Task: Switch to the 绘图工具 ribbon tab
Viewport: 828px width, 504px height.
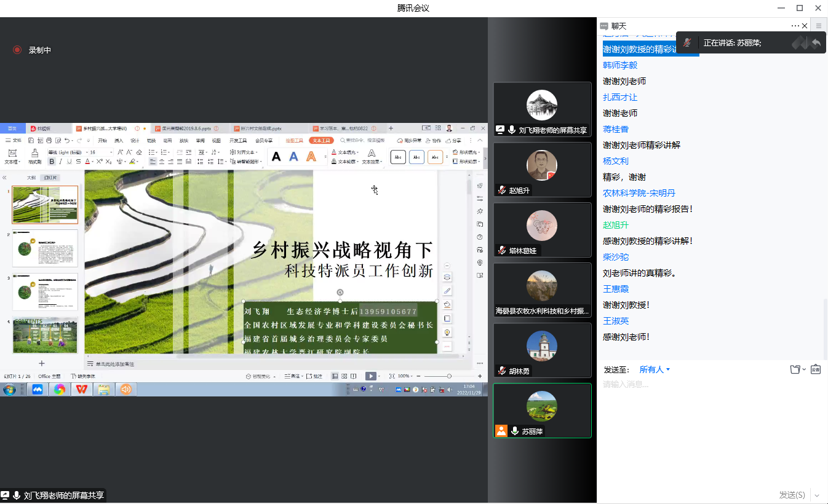Action: [x=295, y=141]
